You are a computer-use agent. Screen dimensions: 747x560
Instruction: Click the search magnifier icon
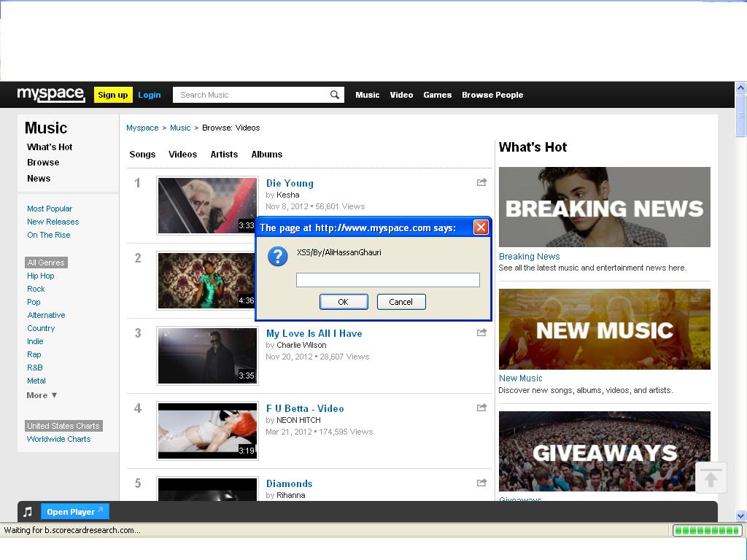335,95
